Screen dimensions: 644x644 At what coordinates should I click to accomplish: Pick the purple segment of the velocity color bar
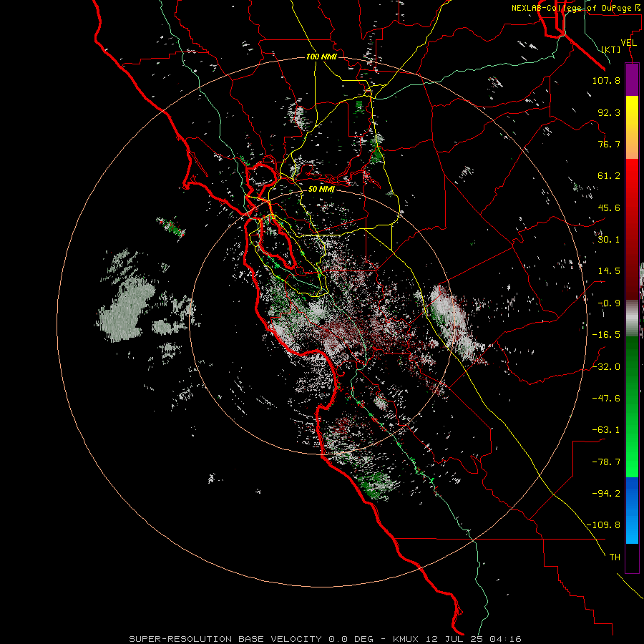[x=632, y=79]
